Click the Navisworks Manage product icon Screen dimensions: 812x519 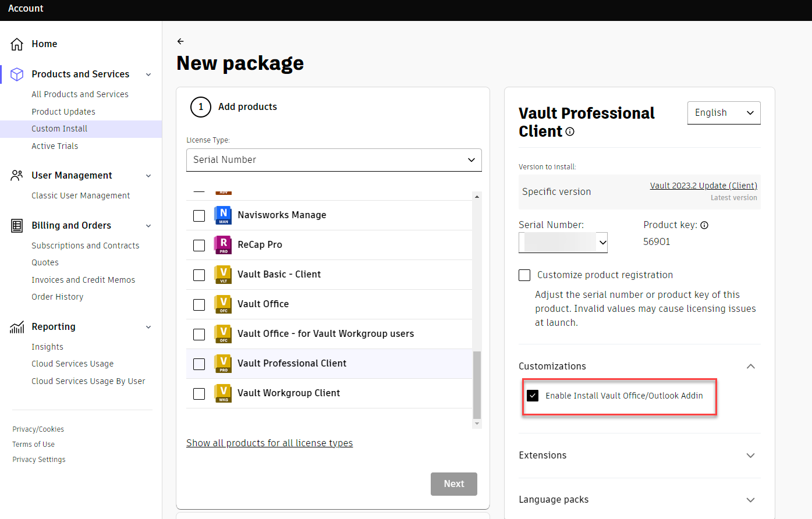pyautogui.click(x=223, y=215)
